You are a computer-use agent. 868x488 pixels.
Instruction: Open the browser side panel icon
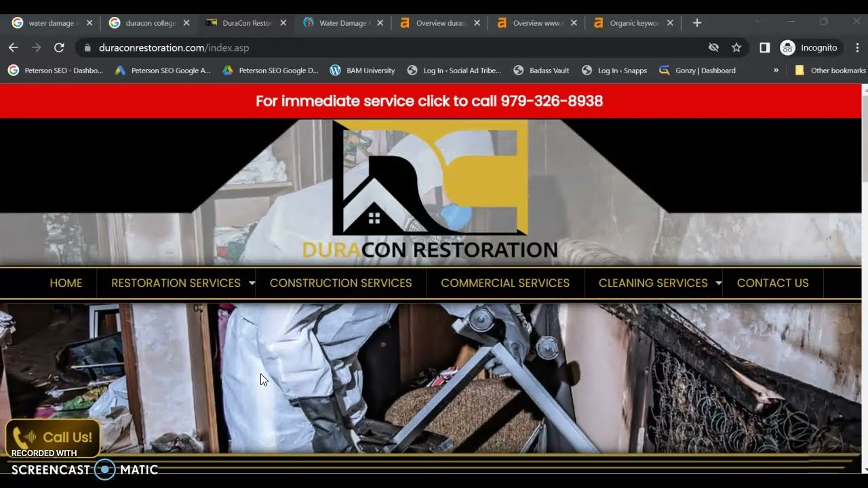click(x=764, y=47)
